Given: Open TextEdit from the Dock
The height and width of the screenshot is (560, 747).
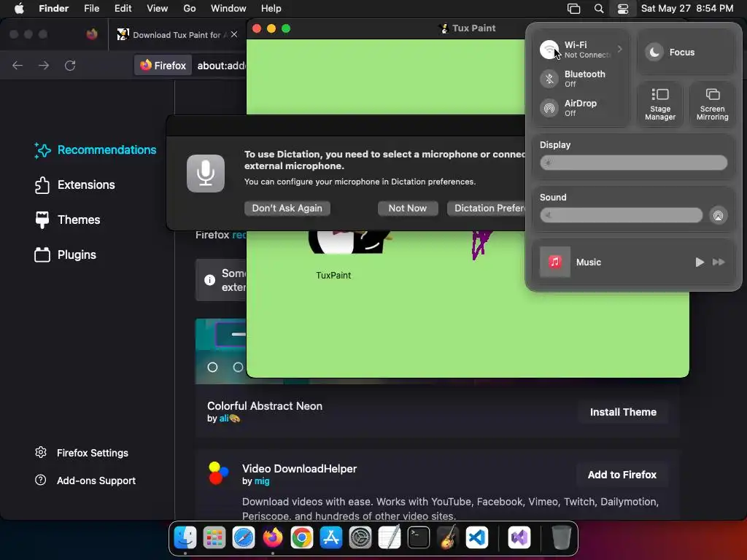Looking at the screenshot, I should pos(390,537).
